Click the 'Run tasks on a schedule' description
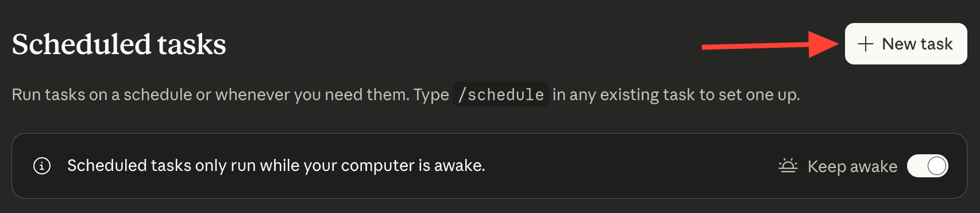The height and width of the screenshot is (213, 980). [x=406, y=94]
